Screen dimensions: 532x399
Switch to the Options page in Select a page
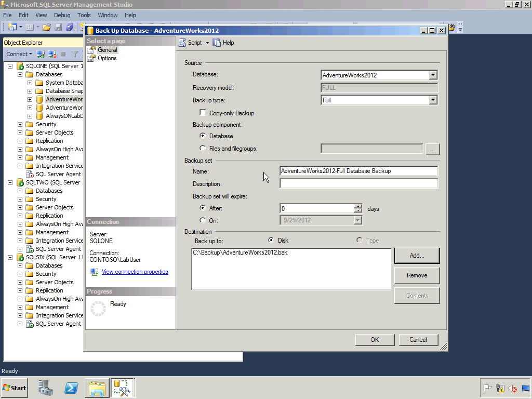(x=107, y=58)
